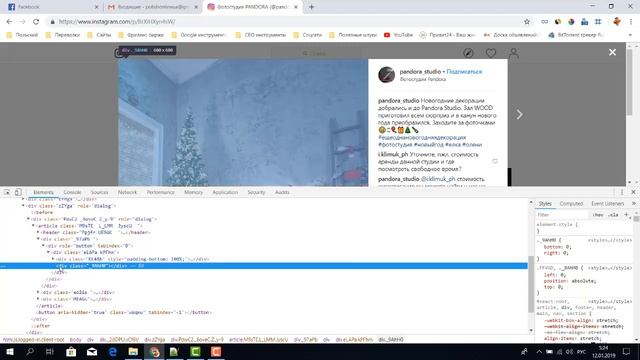Image resolution: width=640 pixels, height=360 pixels.
Task: Open Microsoft Edge from the taskbar
Action: coord(113,351)
